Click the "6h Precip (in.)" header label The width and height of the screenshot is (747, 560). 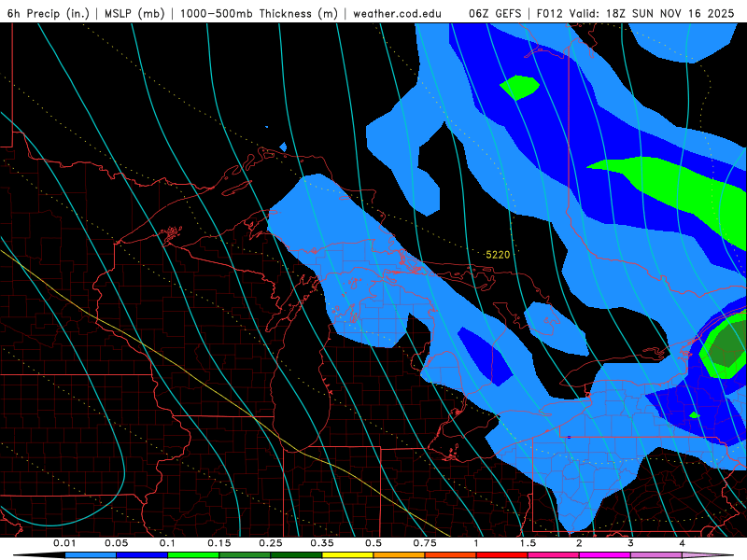[x=49, y=13]
